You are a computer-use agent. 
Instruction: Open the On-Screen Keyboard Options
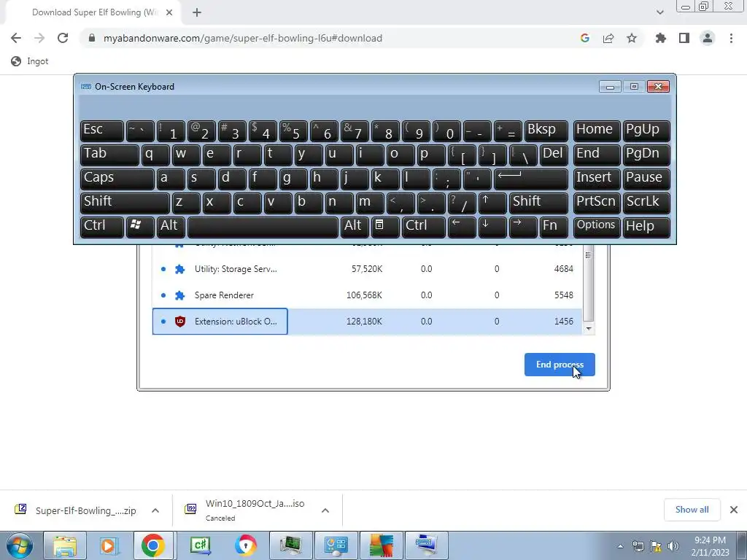[x=597, y=227]
